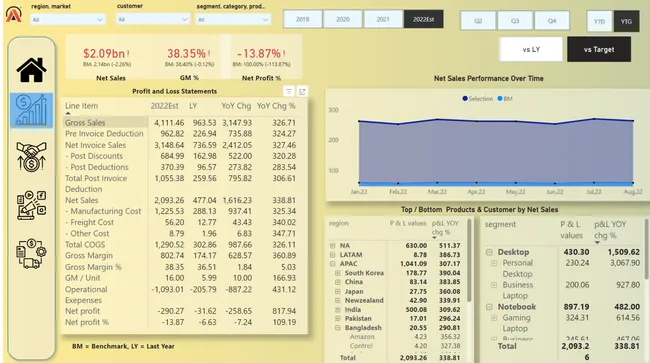Switch to the YTD toggle
Screen dimensions: 650x363
(x=599, y=21)
